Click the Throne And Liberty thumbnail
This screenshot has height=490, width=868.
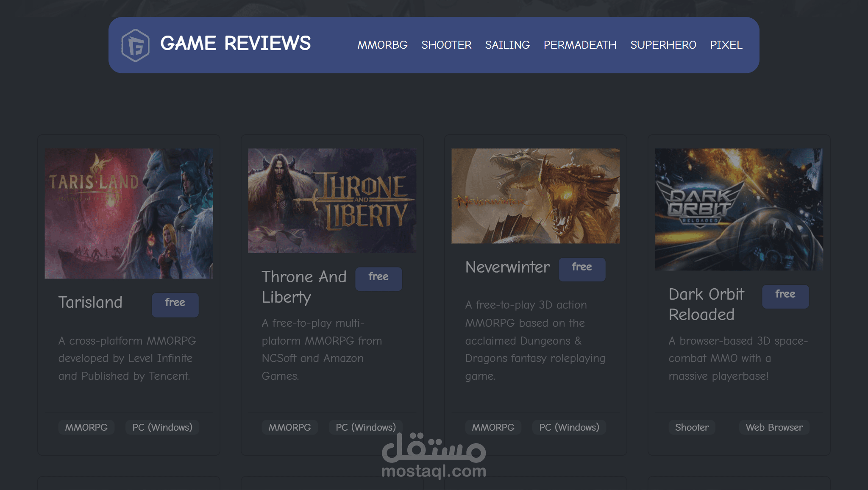332,200
